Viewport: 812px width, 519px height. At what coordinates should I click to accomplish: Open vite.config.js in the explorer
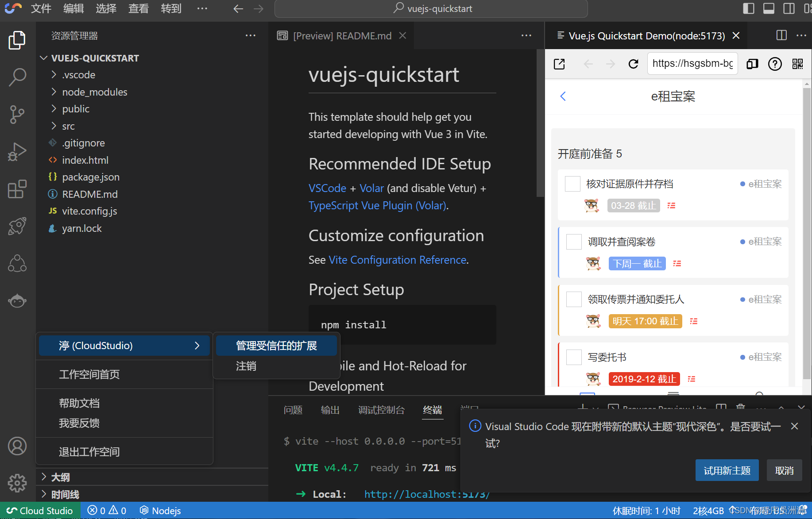(89, 211)
